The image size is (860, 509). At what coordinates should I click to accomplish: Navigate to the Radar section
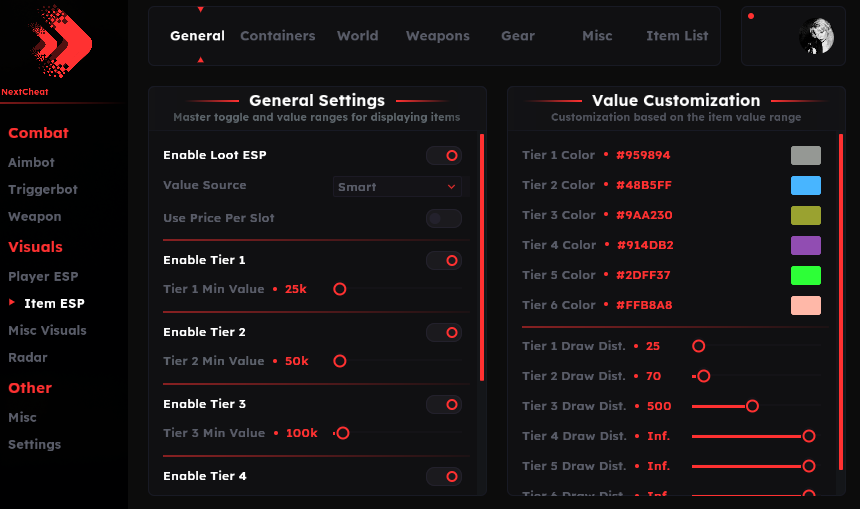[28, 357]
